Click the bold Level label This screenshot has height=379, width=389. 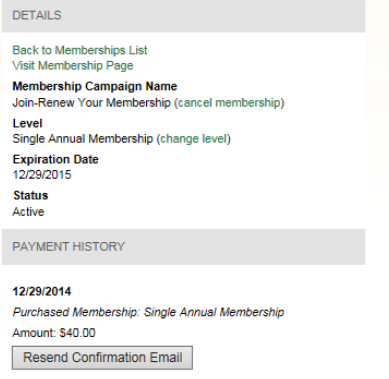(x=27, y=123)
